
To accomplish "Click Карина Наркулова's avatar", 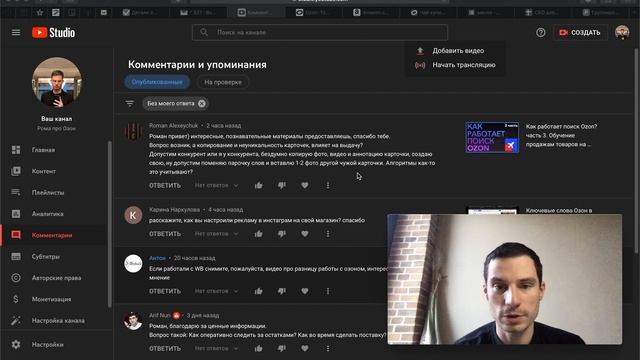I will [133, 216].
